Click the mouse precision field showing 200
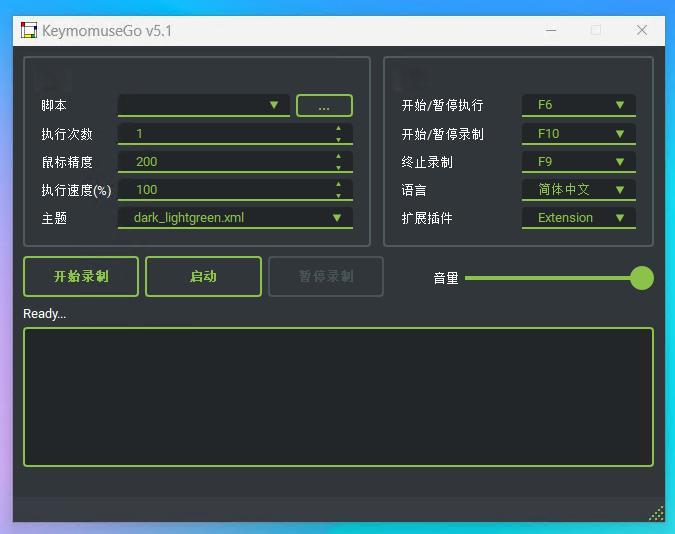The height and width of the screenshot is (534, 675). pos(225,161)
